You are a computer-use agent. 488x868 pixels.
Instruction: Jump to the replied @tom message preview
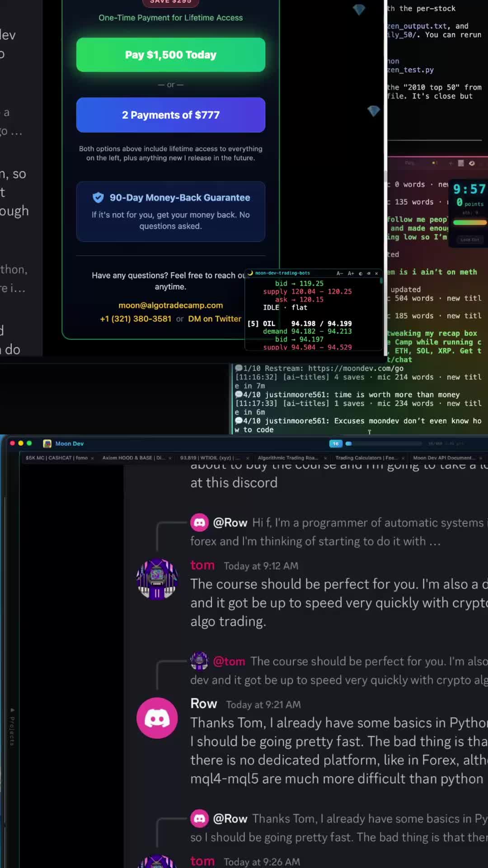[339, 670]
